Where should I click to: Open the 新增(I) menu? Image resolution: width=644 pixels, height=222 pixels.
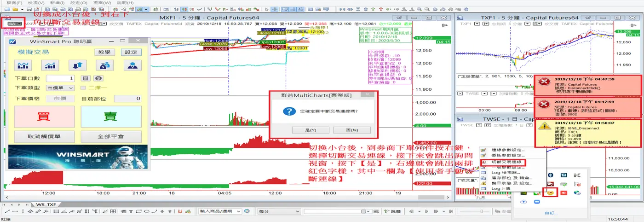point(58,3)
